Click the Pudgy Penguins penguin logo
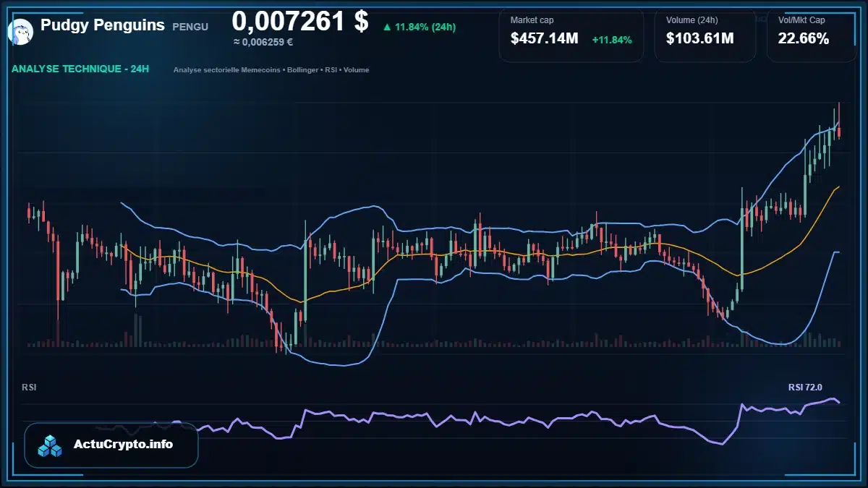 21,30
